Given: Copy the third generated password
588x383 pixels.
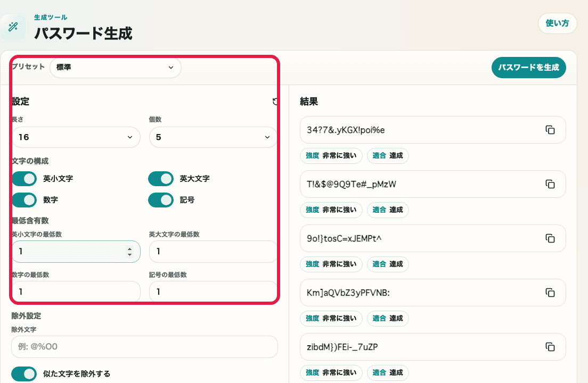Looking at the screenshot, I should tap(550, 238).
